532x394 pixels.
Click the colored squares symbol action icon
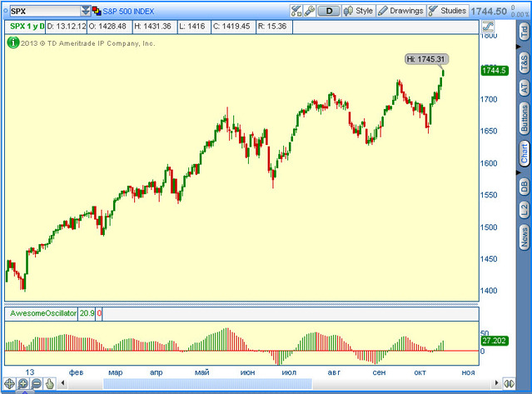coord(97,11)
